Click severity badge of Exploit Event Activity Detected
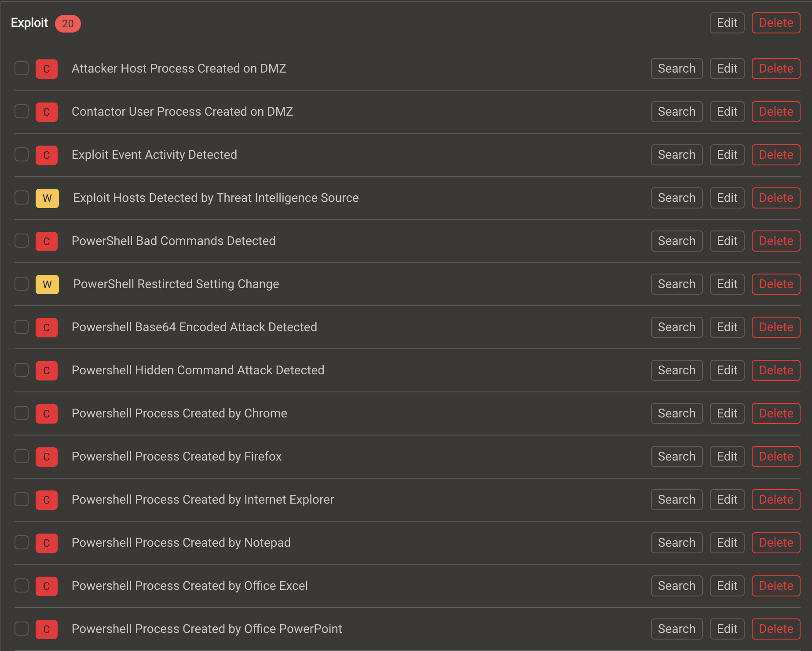Viewport: 812px width, 651px height. click(47, 155)
